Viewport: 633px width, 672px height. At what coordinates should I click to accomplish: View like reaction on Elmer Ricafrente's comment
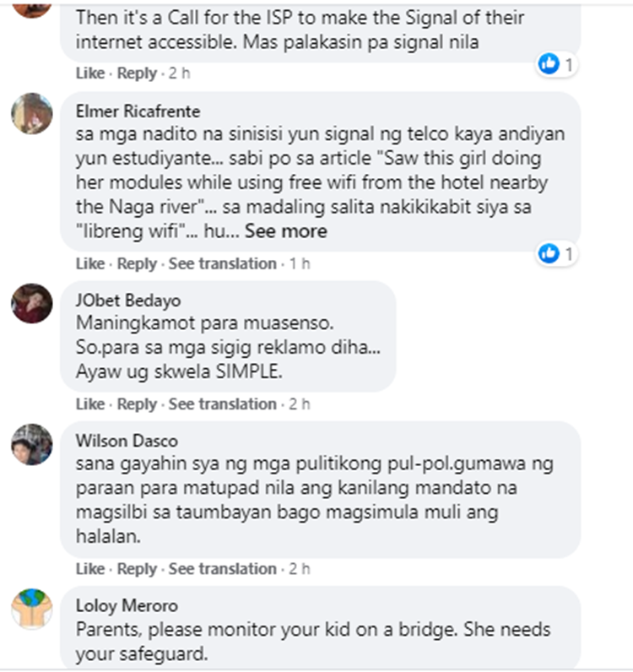pos(556,254)
